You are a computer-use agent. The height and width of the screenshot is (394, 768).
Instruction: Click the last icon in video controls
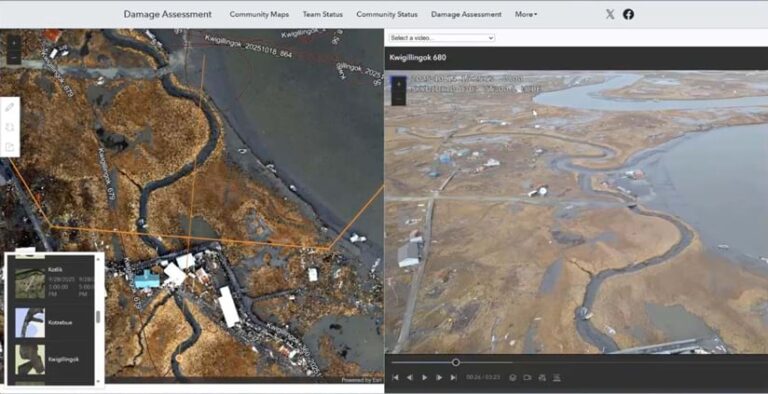556,377
